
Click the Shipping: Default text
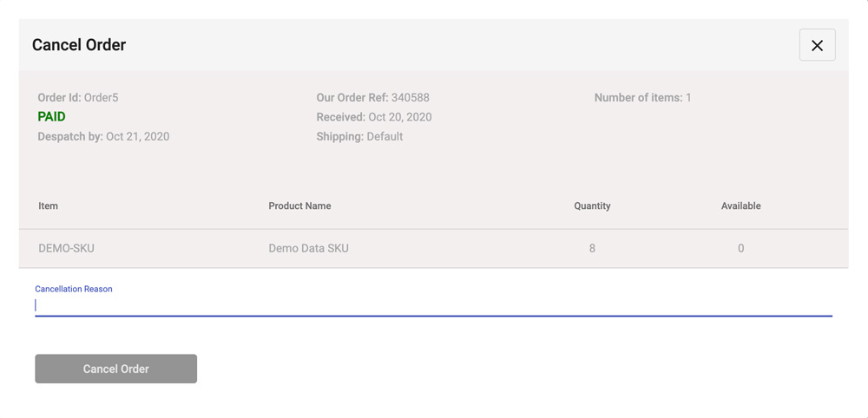tap(359, 137)
